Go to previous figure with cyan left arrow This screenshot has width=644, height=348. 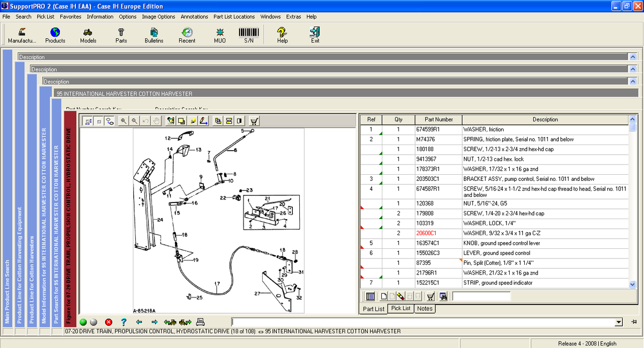click(x=139, y=322)
